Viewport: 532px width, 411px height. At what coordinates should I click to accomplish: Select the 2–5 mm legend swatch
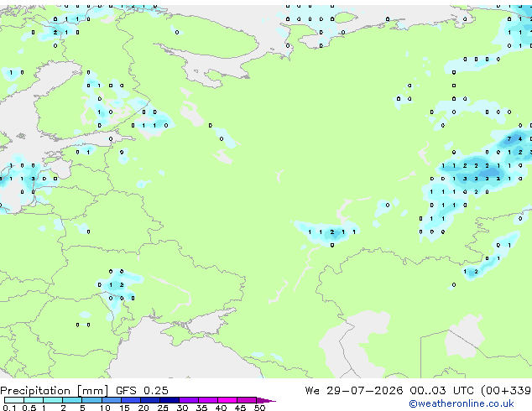[x=72, y=400]
